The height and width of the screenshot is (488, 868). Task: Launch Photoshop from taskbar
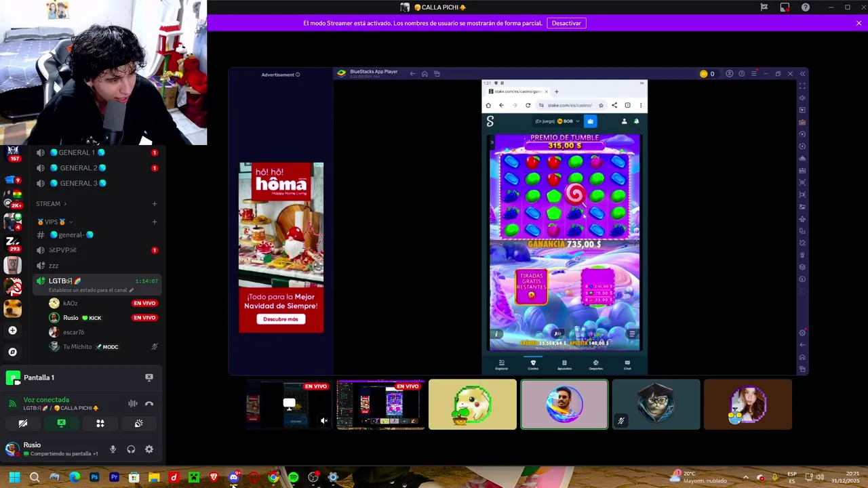click(94, 478)
